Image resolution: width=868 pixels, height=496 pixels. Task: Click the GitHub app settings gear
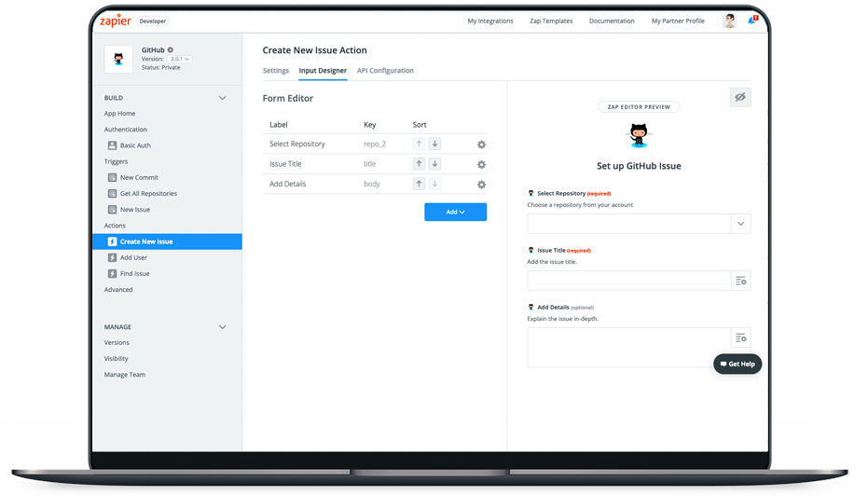(171, 49)
